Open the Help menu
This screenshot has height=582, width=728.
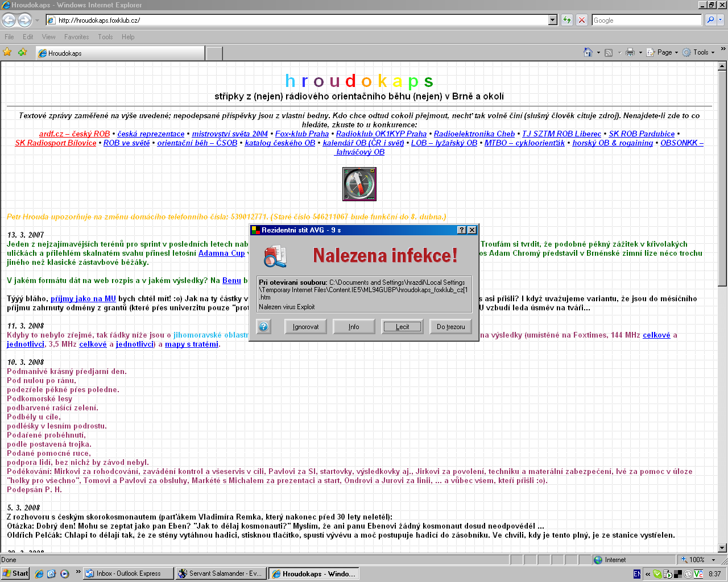128,36
